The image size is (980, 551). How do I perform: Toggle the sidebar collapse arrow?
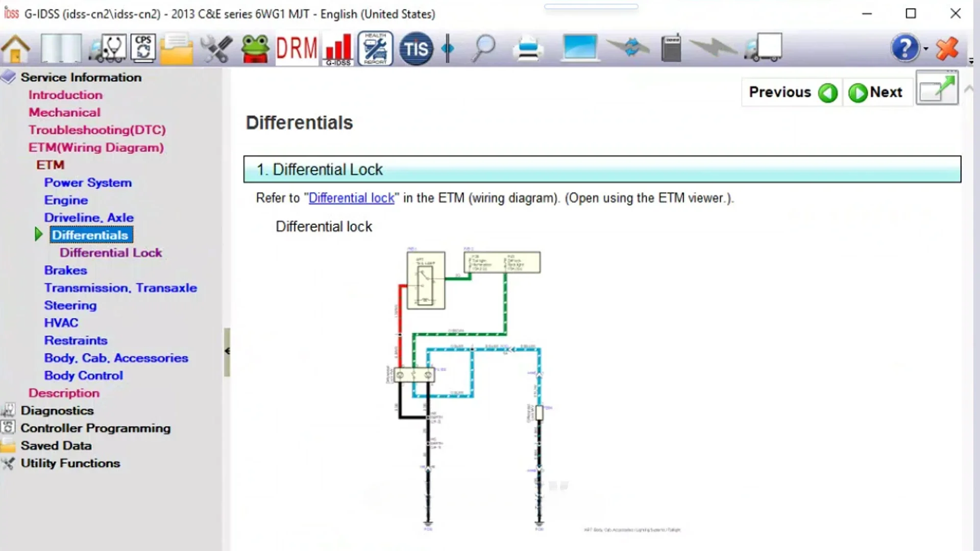[x=228, y=349]
